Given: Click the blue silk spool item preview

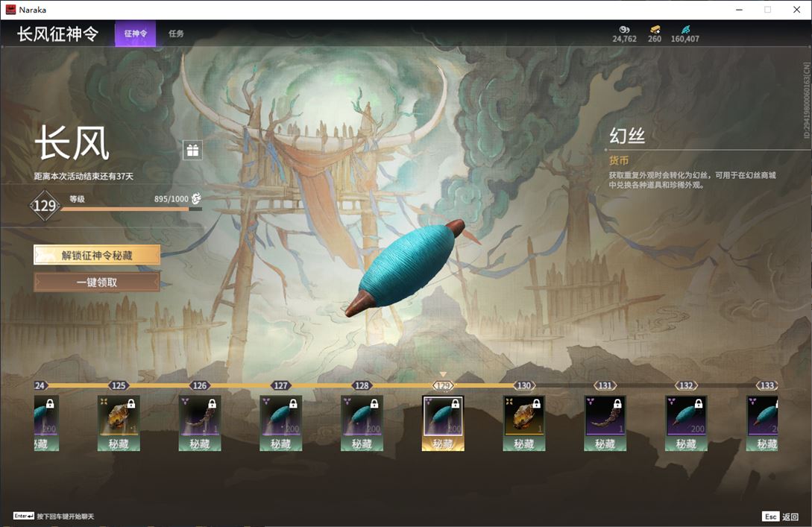Looking at the screenshot, I should (405, 267).
